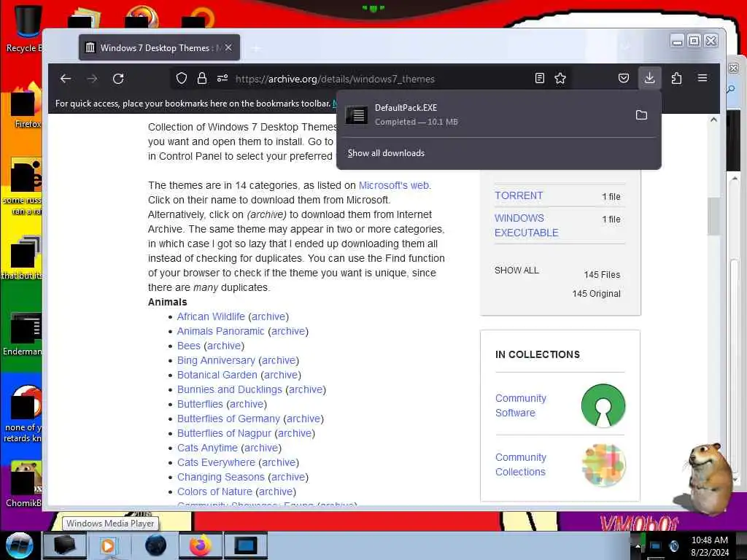Open the ChomikB desktop icon
Image resolution: width=747 pixels, height=560 pixels.
(24, 483)
